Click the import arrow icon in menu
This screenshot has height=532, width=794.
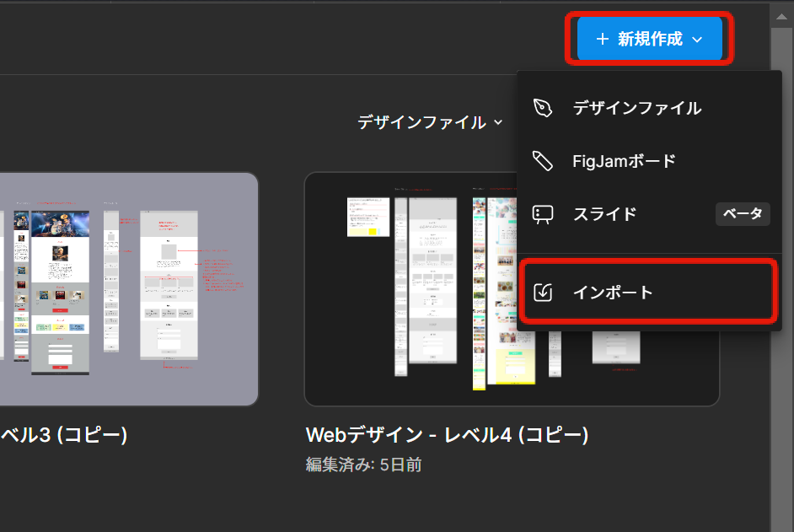544,293
